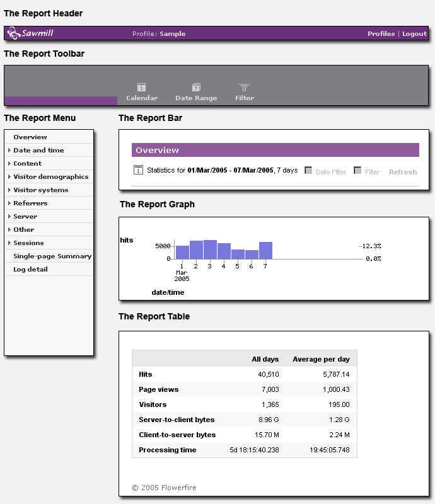This screenshot has height=504, width=435.
Task: Open the Single-page Summary report
Action: click(x=52, y=256)
